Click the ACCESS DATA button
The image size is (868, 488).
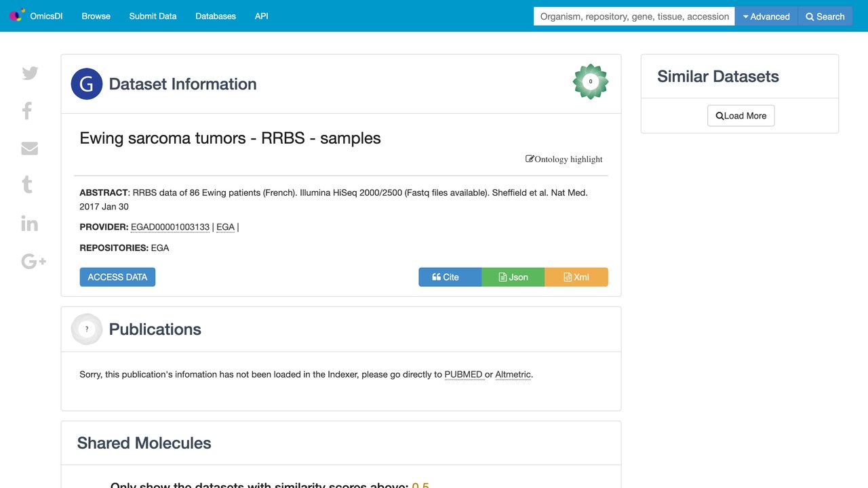pyautogui.click(x=117, y=277)
